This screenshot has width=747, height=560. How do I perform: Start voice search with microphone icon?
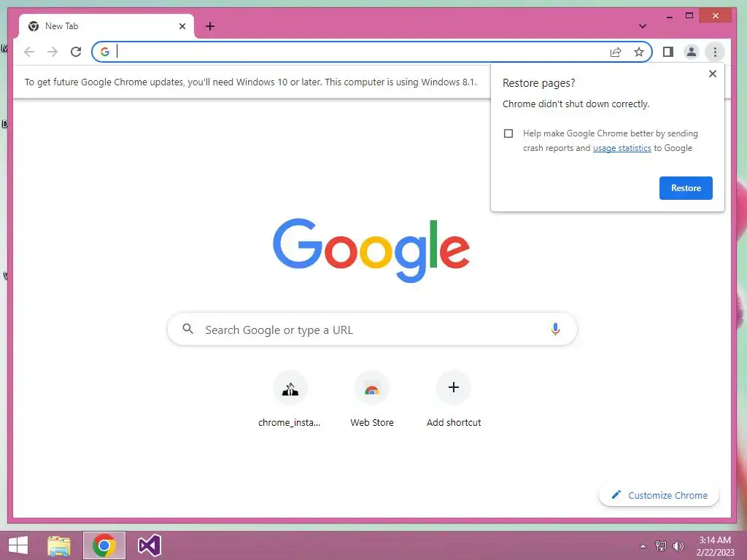click(555, 329)
